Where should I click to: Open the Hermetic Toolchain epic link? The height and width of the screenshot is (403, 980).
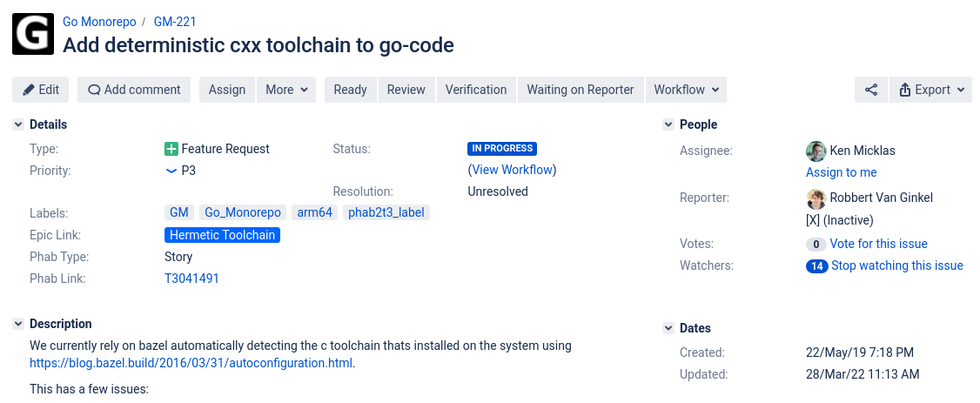(x=222, y=235)
